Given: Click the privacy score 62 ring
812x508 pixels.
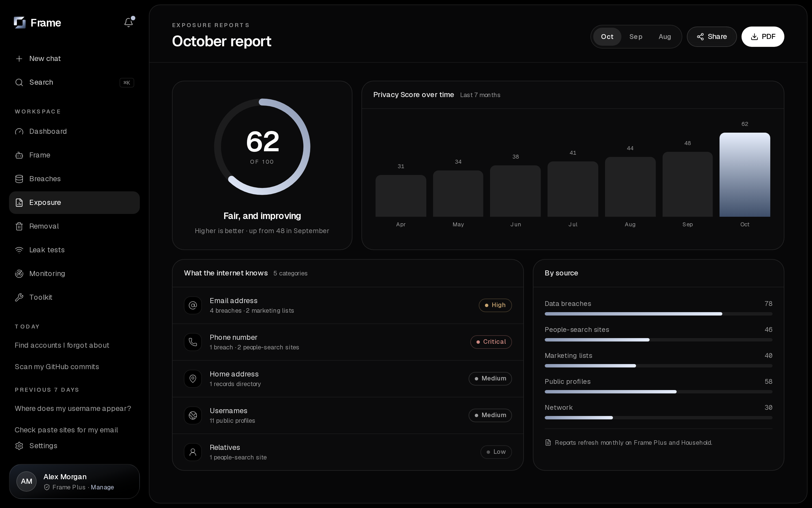Looking at the screenshot, I should pyautogui.click(x=262, y=146).
